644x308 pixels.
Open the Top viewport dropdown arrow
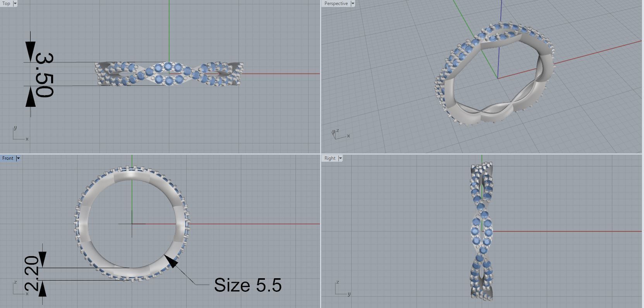click(x=15, y=3)
